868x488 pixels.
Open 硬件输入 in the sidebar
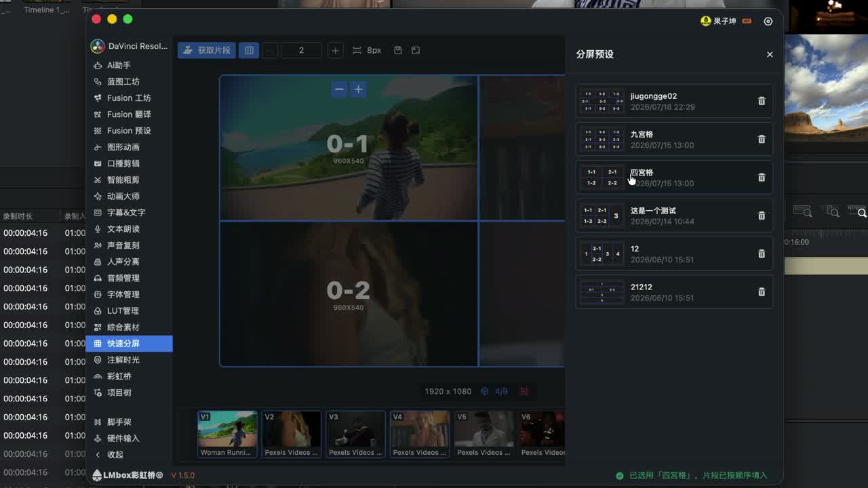coord(129,439)
